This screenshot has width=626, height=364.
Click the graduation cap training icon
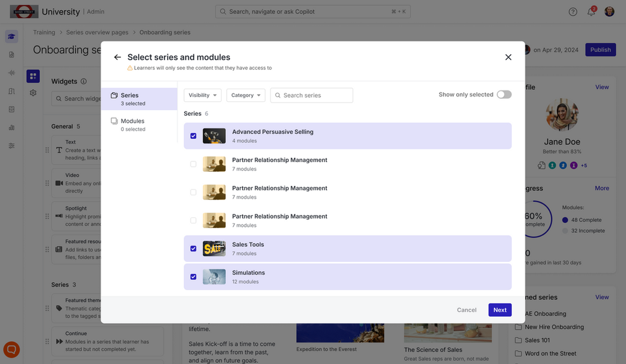tap(11, 36)
